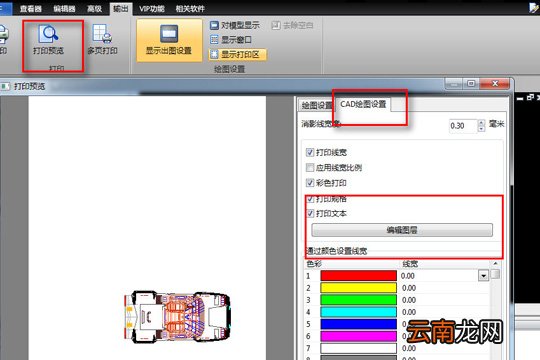This screenshot has width=540, height=360.
Task: Open the VIP功能 tab
Action: tap(152, 8)
